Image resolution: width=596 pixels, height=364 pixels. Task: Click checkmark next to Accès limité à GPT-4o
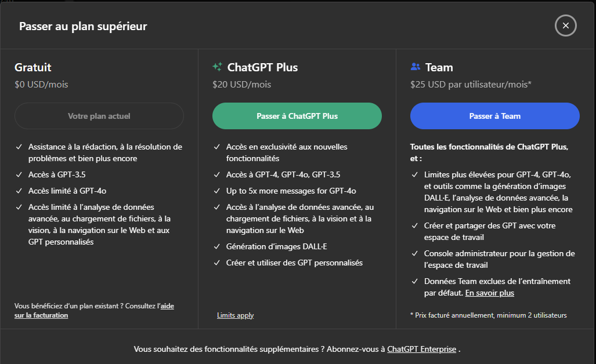coord(19,191)
